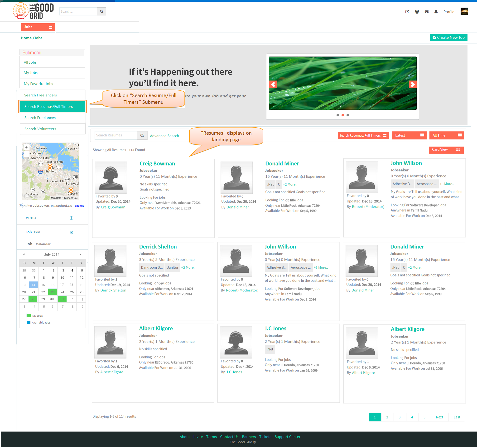
Task: Click inside the Search Resumes input field
Action: click(116, 135)
